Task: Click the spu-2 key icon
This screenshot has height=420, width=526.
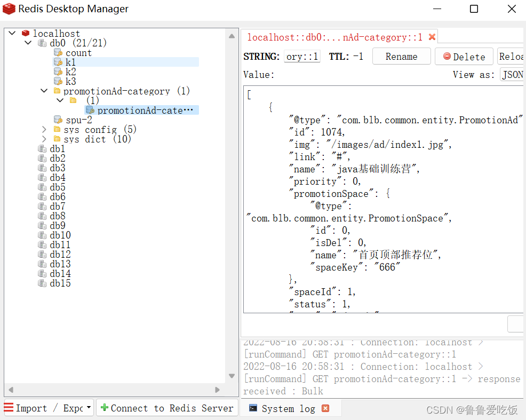Action: [58, 120]
